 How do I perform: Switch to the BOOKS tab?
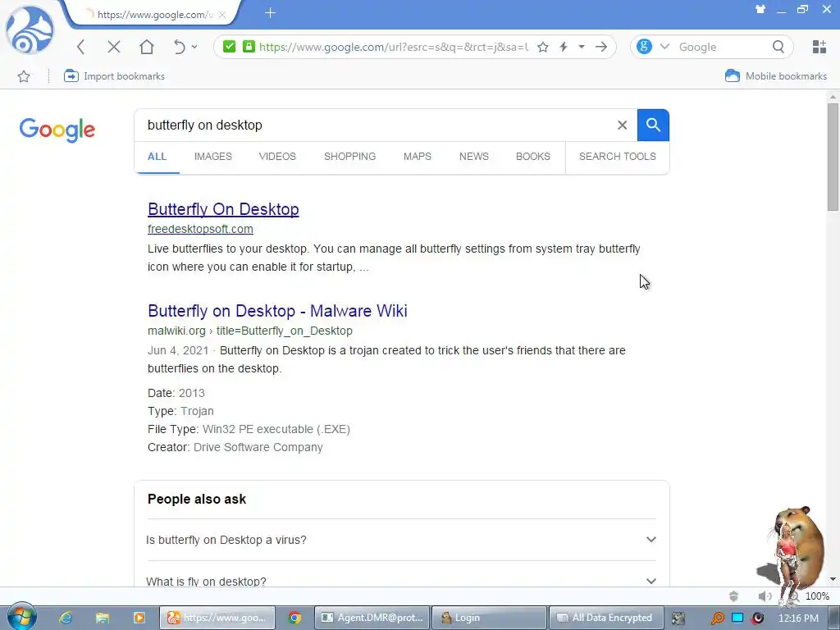point(533,157)
